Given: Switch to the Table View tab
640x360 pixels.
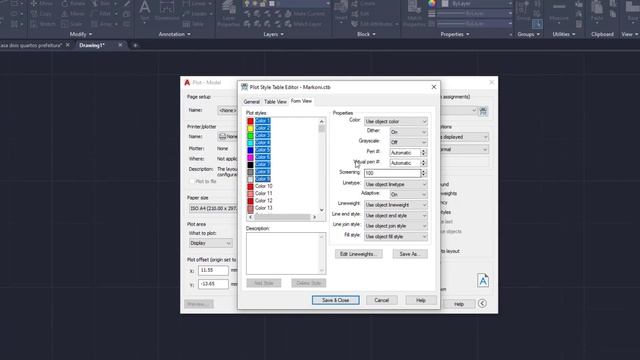Looking at the screenshot, I should tap(275, 102).
